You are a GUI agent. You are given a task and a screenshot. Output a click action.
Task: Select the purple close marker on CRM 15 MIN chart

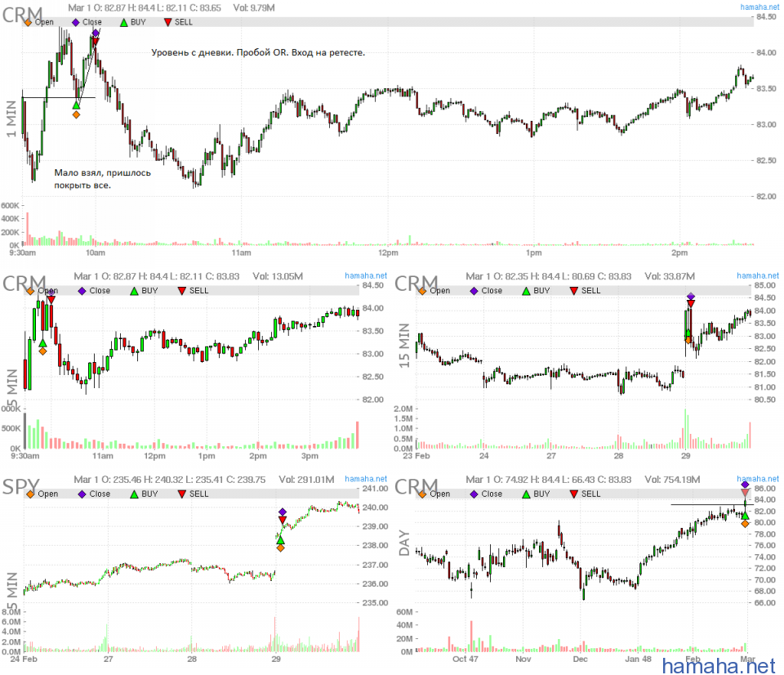[x=691, y=296]
